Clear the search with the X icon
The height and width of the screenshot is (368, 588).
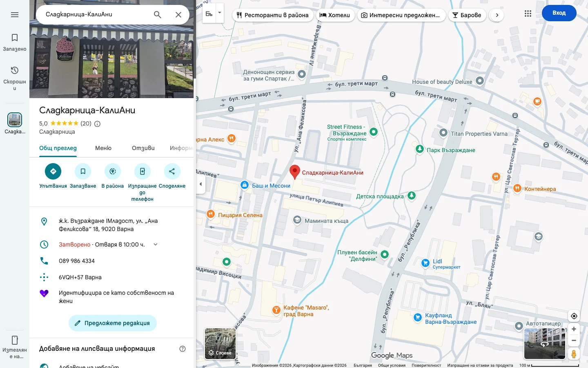[178, 14]
